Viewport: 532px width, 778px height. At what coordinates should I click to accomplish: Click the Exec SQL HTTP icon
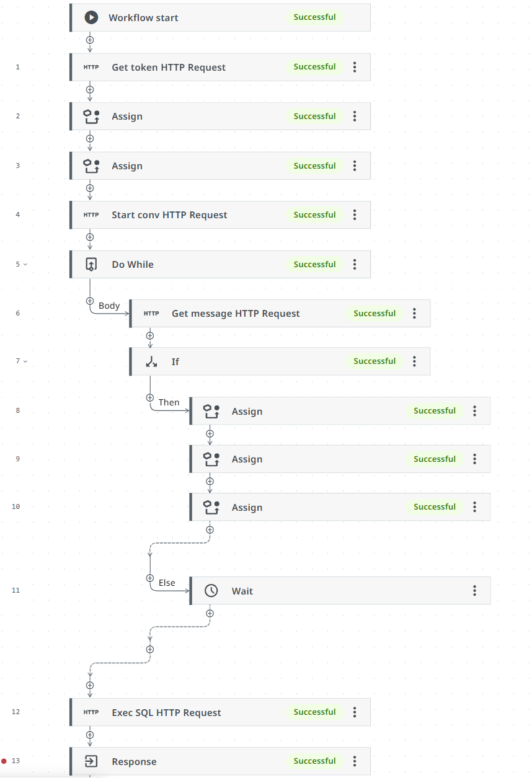[91, 712]
